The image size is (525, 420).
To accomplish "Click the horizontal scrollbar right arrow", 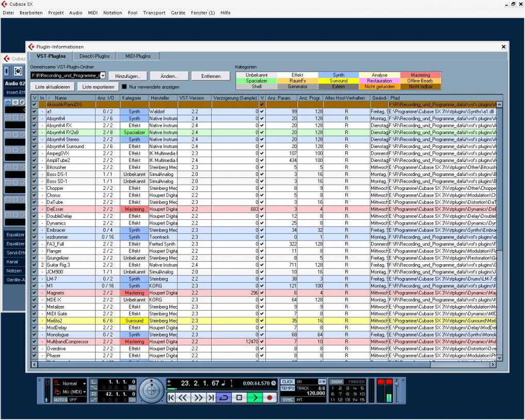I will click(493, 364).
